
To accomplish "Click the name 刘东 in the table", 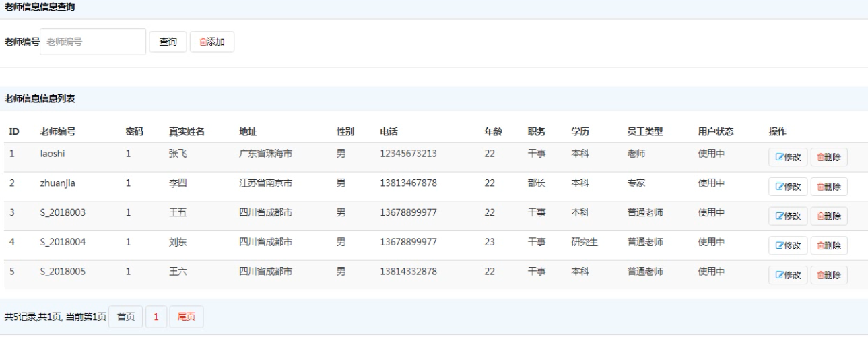I will tap(178, 242).
